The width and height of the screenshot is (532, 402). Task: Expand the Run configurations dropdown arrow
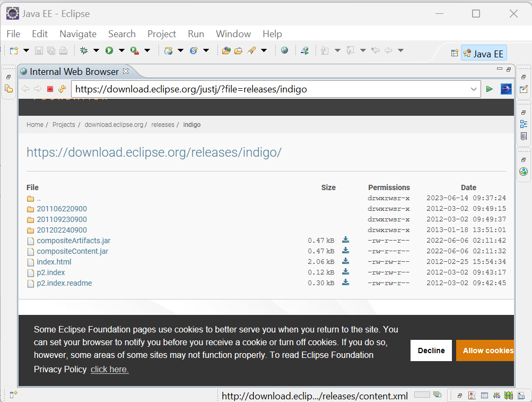[x=121, y=50]
